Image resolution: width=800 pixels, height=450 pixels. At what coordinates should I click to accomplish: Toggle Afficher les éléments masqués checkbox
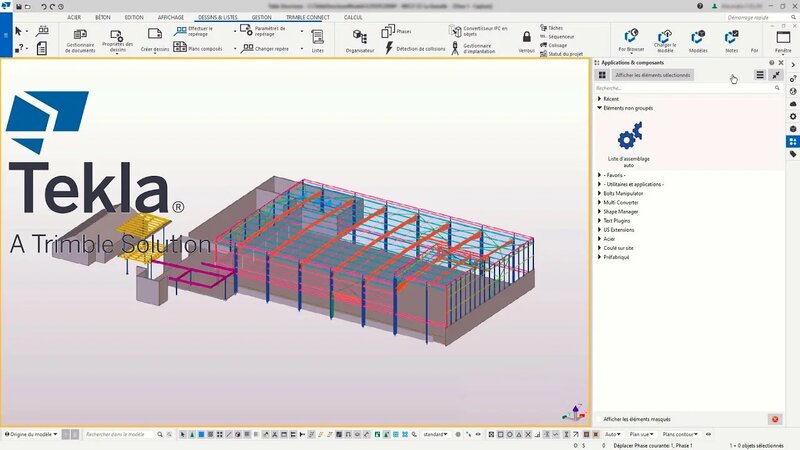tap(599, 419)
